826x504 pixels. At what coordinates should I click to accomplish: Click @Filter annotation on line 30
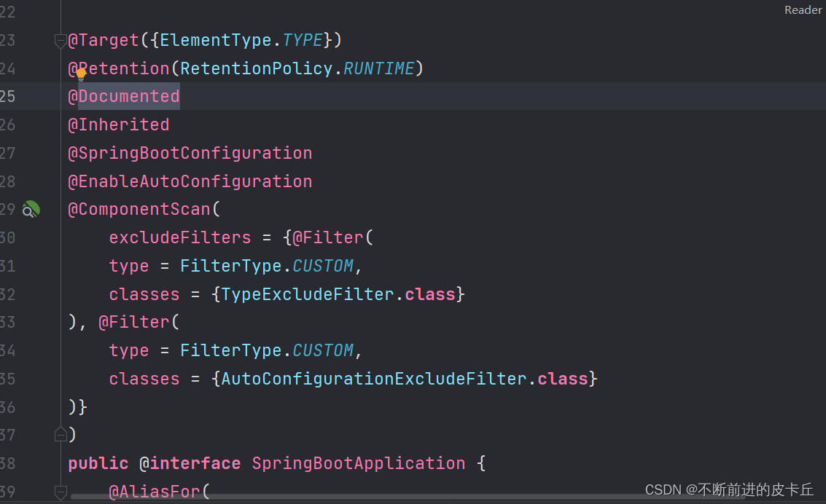[328, 237]
